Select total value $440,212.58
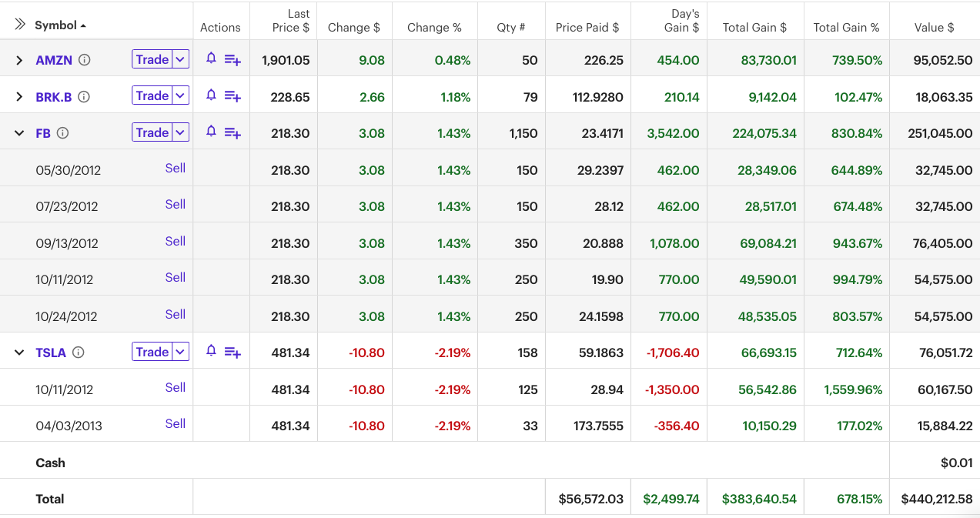 click(937, 499)
